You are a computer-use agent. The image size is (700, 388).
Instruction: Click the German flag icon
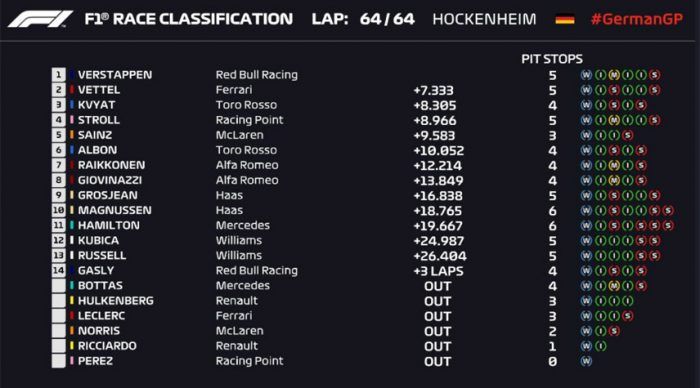(x=565, y=20)
